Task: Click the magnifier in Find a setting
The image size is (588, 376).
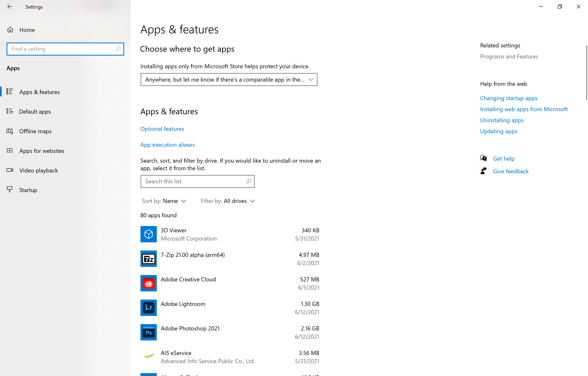Action: click(118, 49)
